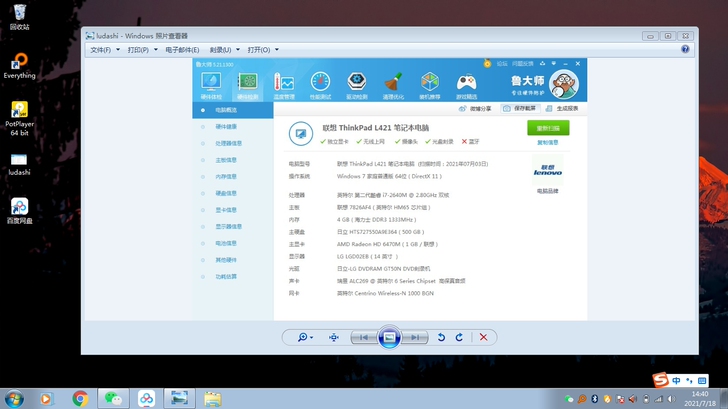
Task: Click the orange Everything search tray icon
Action: click(x=582, y=399)
